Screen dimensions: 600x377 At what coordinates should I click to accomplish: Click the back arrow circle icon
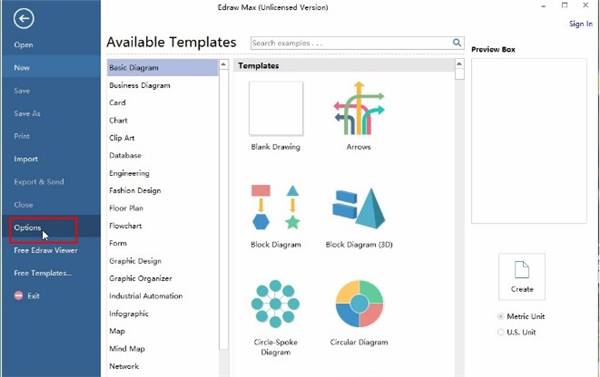tap(24, 18)
